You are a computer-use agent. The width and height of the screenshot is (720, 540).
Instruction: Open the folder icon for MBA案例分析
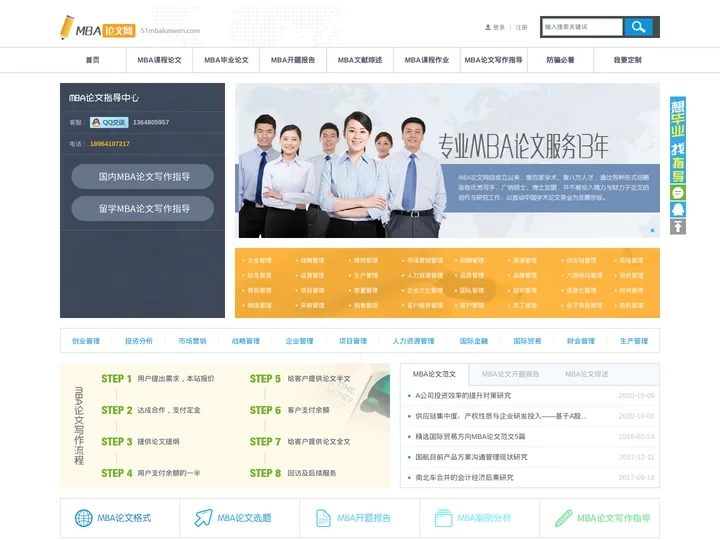pyautogui.click(x=444, y=518)
